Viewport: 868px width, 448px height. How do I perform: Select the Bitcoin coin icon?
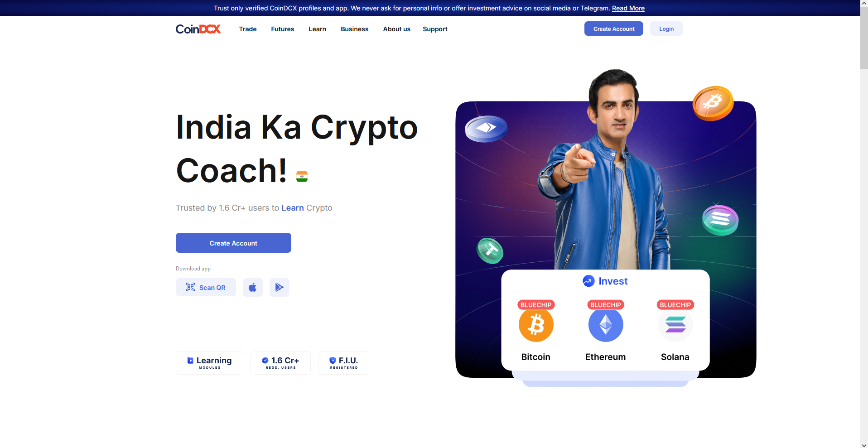[536, 325]
